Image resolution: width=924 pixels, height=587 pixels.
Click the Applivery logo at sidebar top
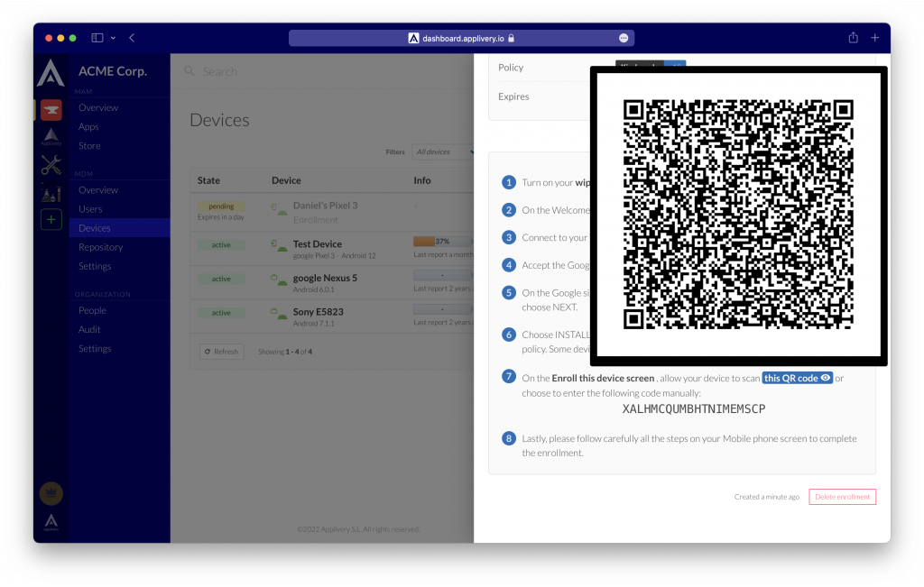(51, 74)
